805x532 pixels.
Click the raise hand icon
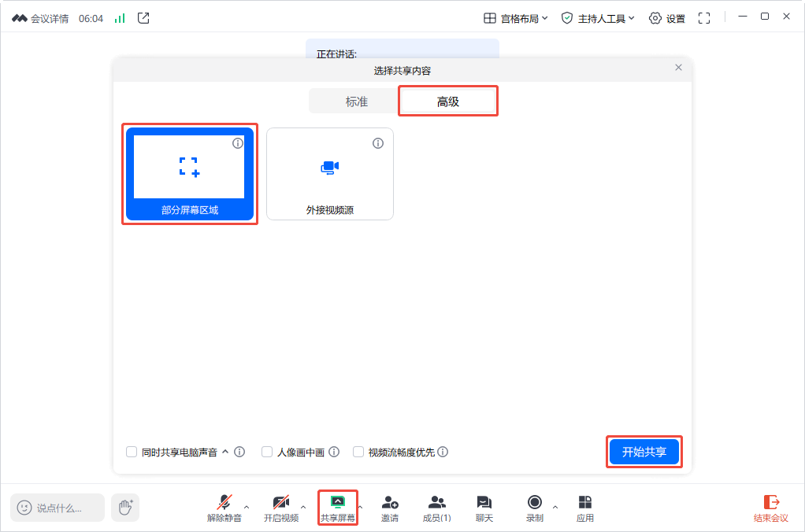coord(125,508)
